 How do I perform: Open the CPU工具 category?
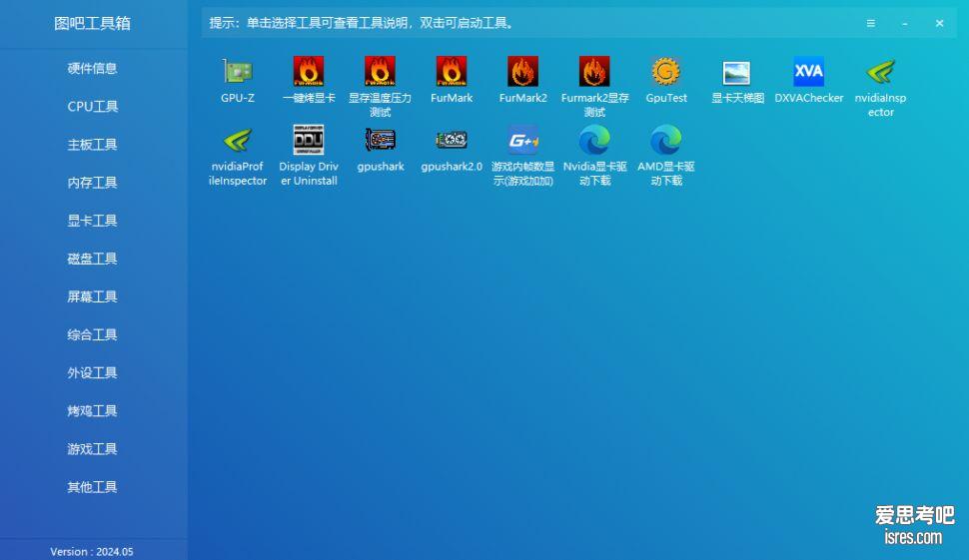pyautogui.click(x=92, y=106)
